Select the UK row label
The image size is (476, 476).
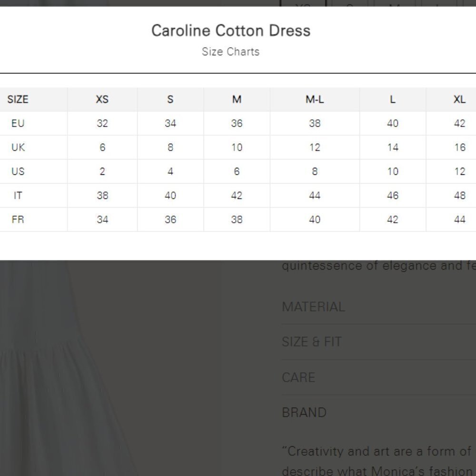tap(18, 147)
